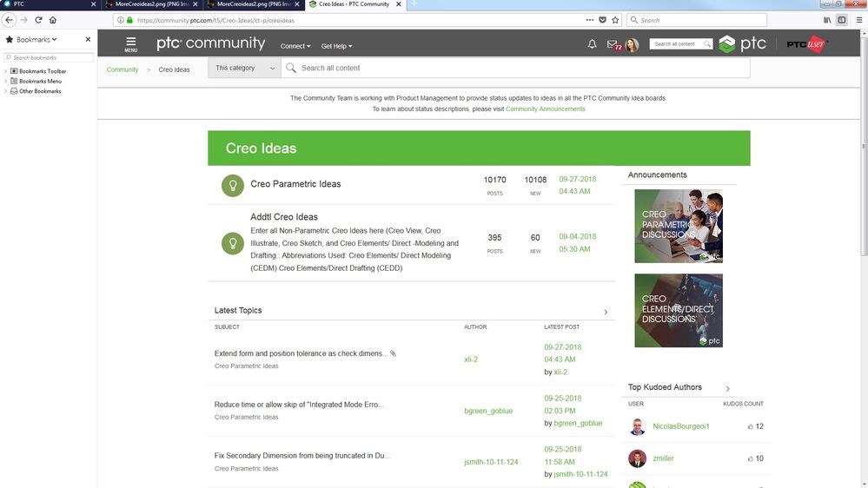Viewport: 868px width, 488px height.
Task: Click the magnifier in header Search all content
Action: (x=707, y=43)
